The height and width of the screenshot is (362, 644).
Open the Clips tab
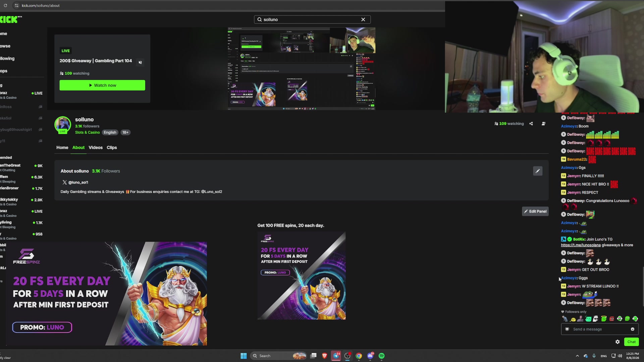[112, 147]
